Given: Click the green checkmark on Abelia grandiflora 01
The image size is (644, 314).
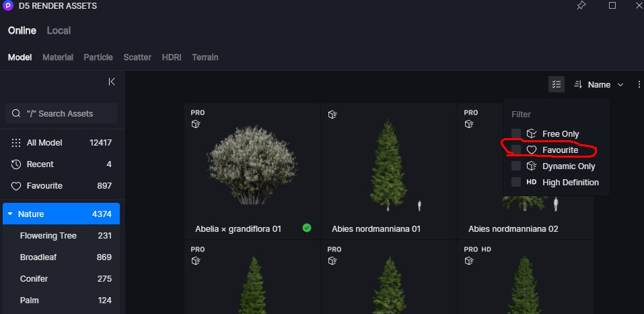Looking at the screenshot, I should point(306,228).
